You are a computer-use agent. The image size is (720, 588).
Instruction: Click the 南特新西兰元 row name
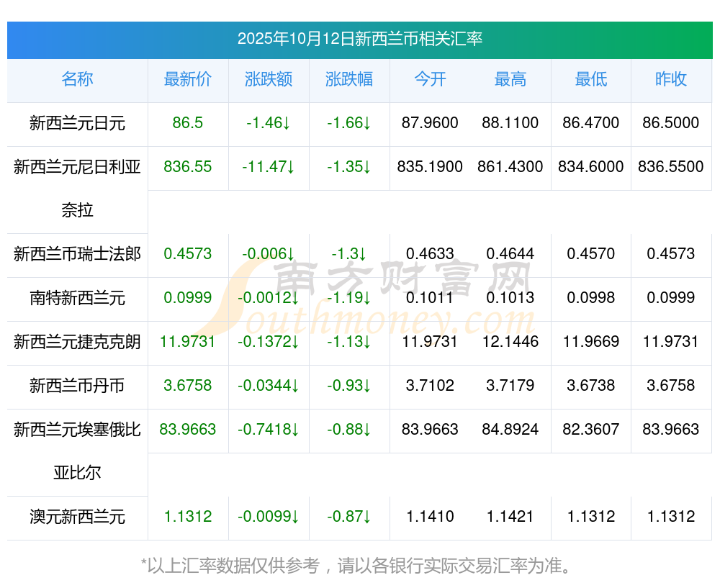pyautogui.click(x=77, y=298)
